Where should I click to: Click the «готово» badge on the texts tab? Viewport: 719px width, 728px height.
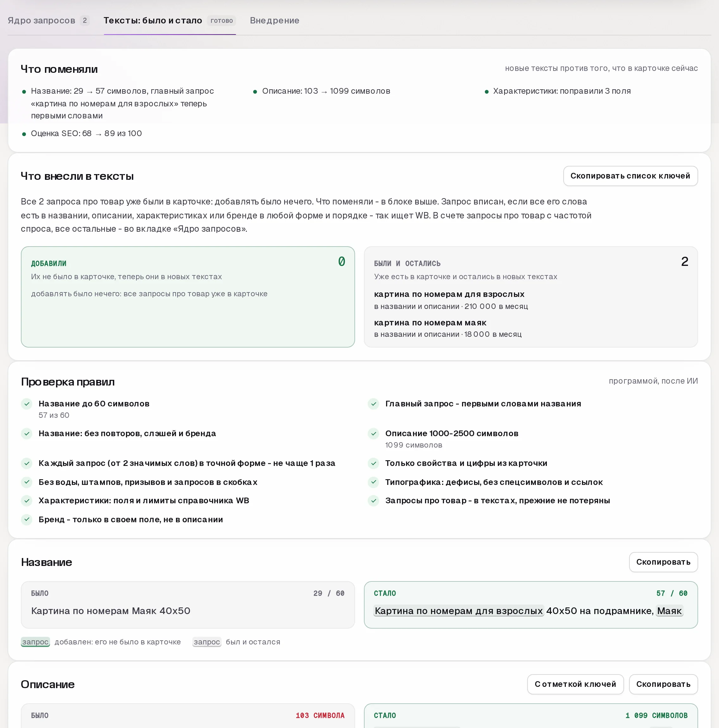tap(222, 20)
